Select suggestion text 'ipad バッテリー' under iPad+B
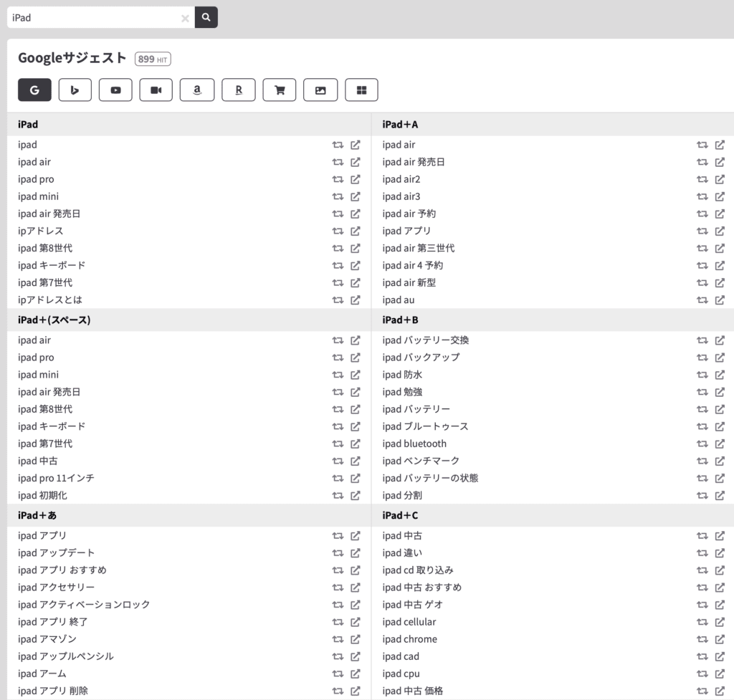Viewport: 734px width, 700px height. pos(416,409)
